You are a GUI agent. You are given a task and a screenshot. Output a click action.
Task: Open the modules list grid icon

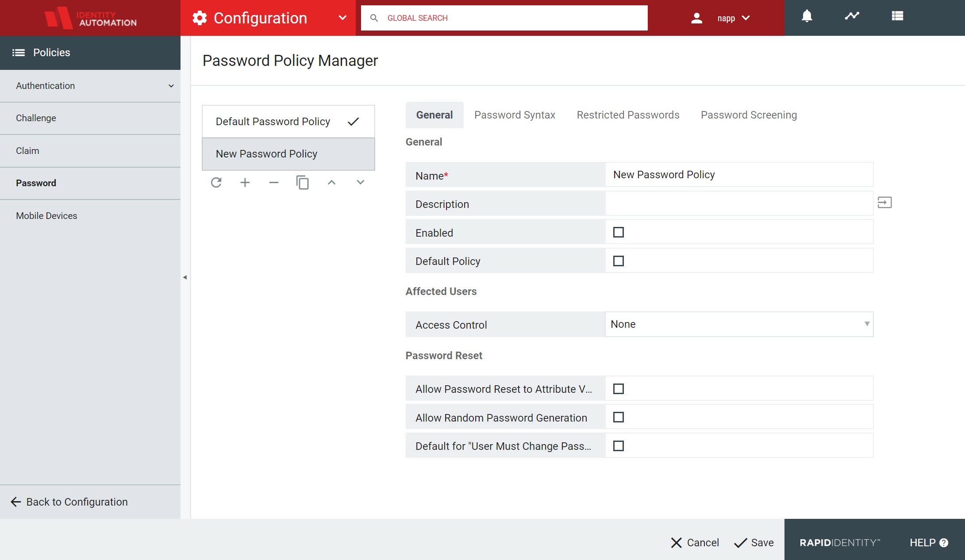coord(897,16)
